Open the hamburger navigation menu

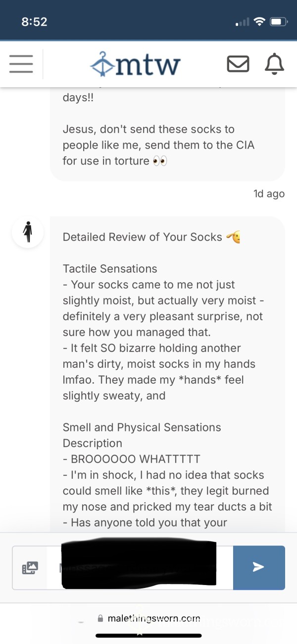(x=21, y=64)
